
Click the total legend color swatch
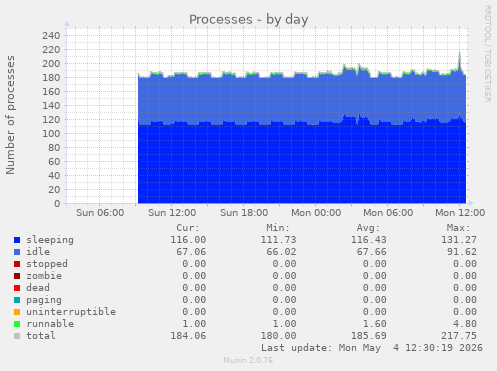pyautogui.click(x=17, y=336)
